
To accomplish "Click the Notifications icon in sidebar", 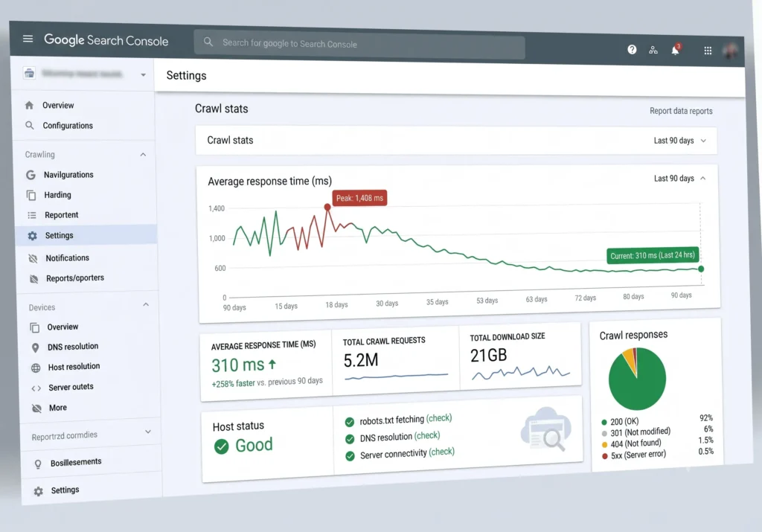I will pos(33,258).
